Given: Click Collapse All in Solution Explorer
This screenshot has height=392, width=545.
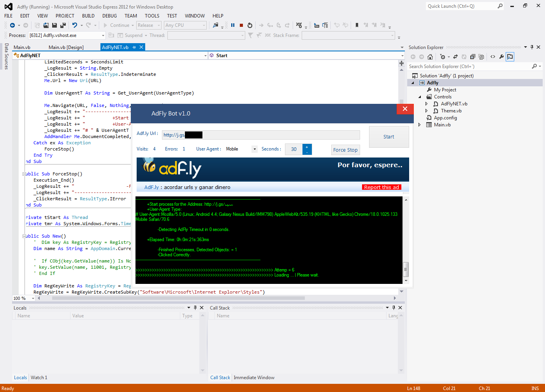Looking at the screenshot, I should click(473, 57).
